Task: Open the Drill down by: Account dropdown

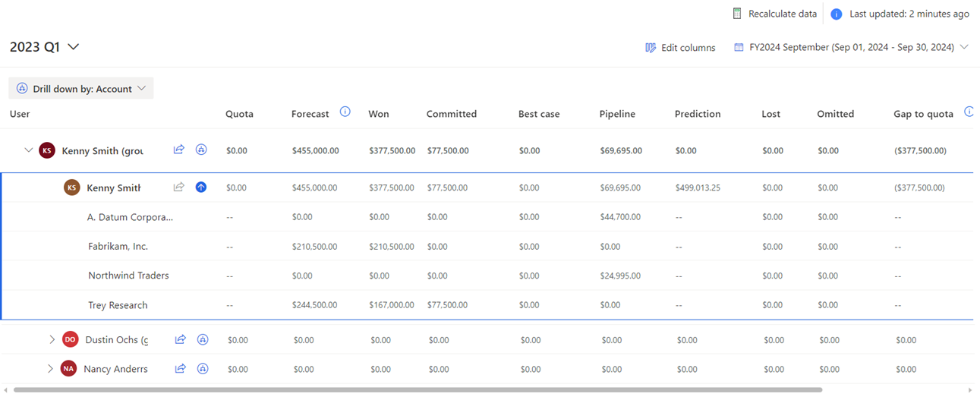Action: coord(81,89)
